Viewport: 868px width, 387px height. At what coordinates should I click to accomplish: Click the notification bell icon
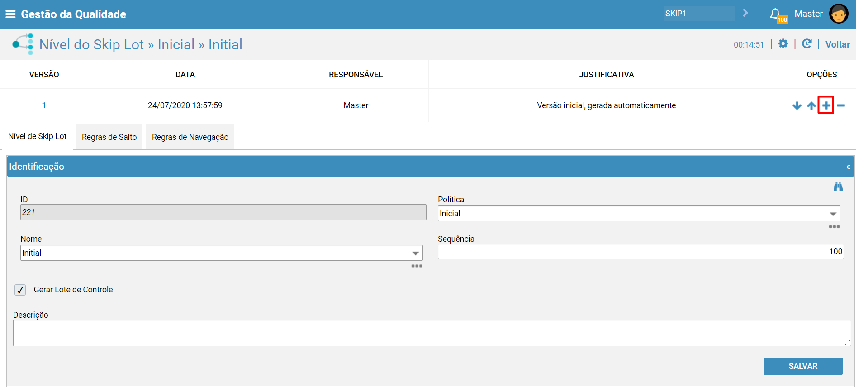pos(775,14)
